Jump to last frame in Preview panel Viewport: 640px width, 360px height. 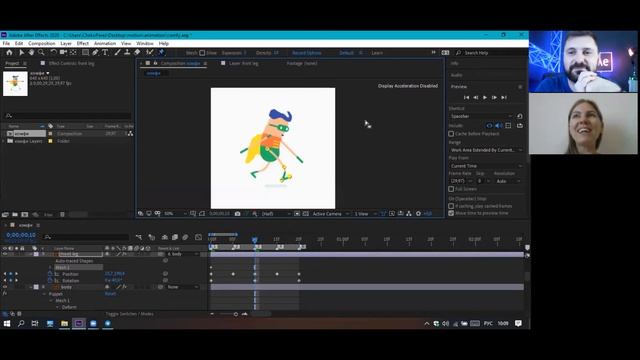click(x=504, y=98)
